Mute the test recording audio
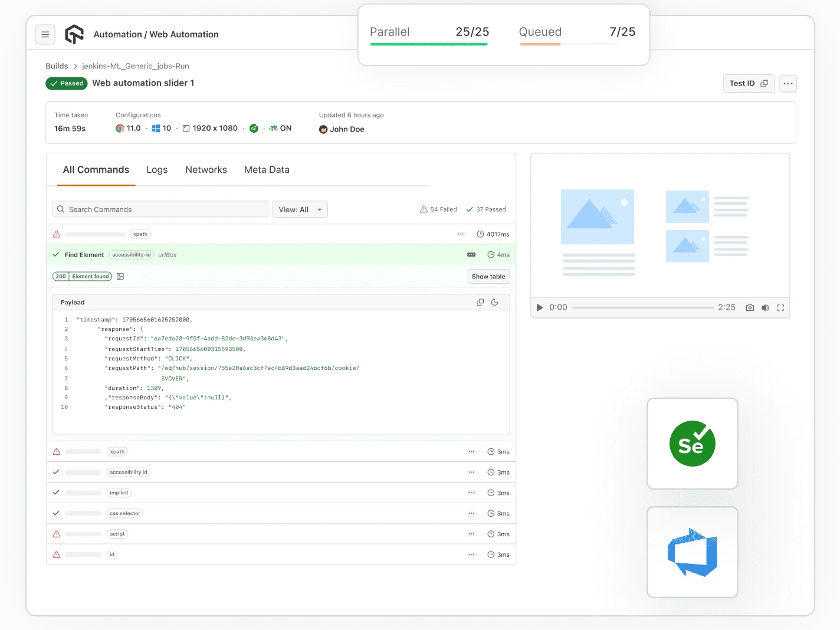Image resolution: width=840 pixels, height=630 pixels. [765, 307]
